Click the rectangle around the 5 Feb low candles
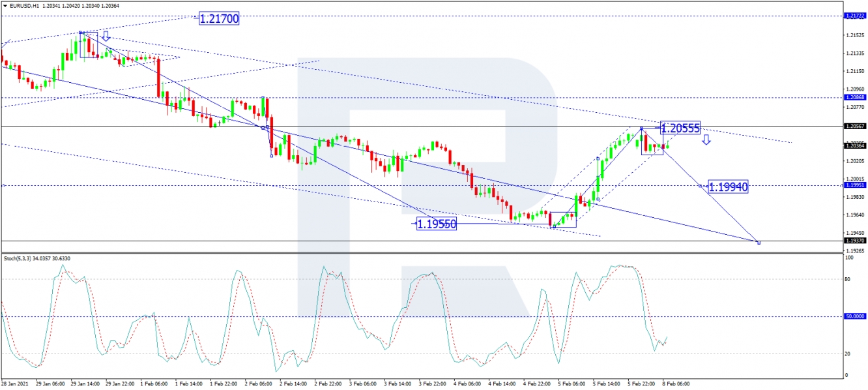 [563, 219]
